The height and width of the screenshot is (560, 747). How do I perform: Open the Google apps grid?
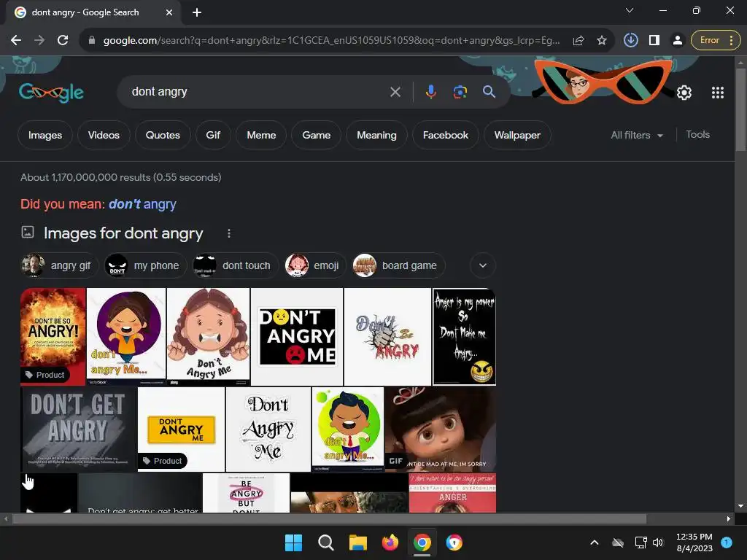tap(718, 93)
